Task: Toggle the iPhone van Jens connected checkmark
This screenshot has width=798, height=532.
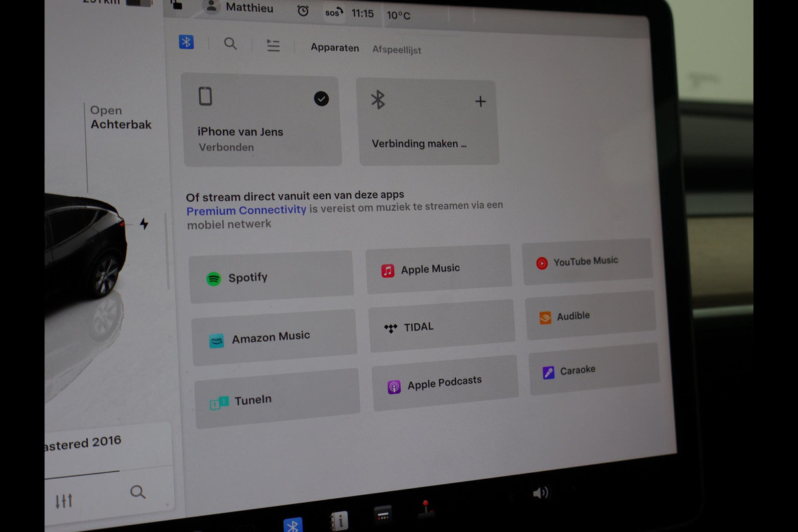Action: [x=321, y=99]
